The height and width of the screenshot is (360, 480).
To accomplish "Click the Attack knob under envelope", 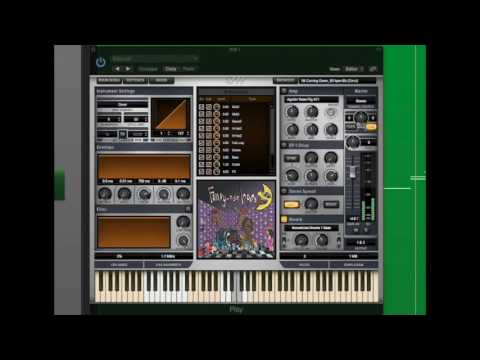I will pyautogui.click(x=105, y=194).
